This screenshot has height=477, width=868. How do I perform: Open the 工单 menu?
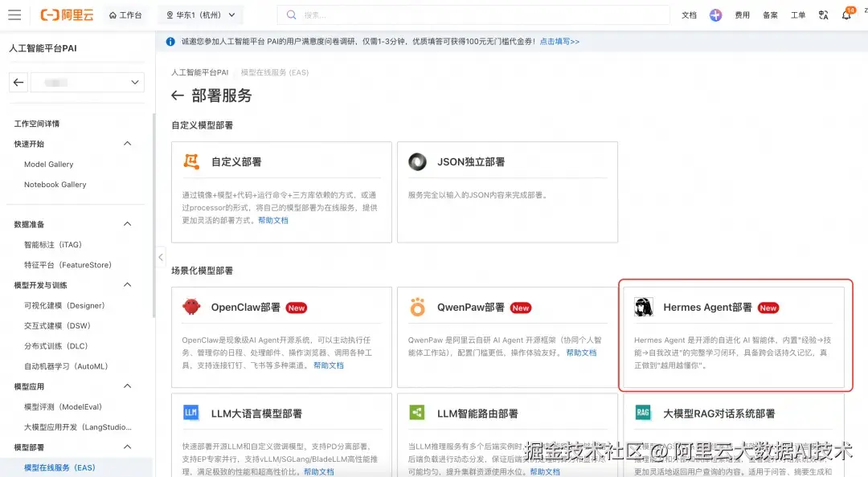(x=798, y=15)
